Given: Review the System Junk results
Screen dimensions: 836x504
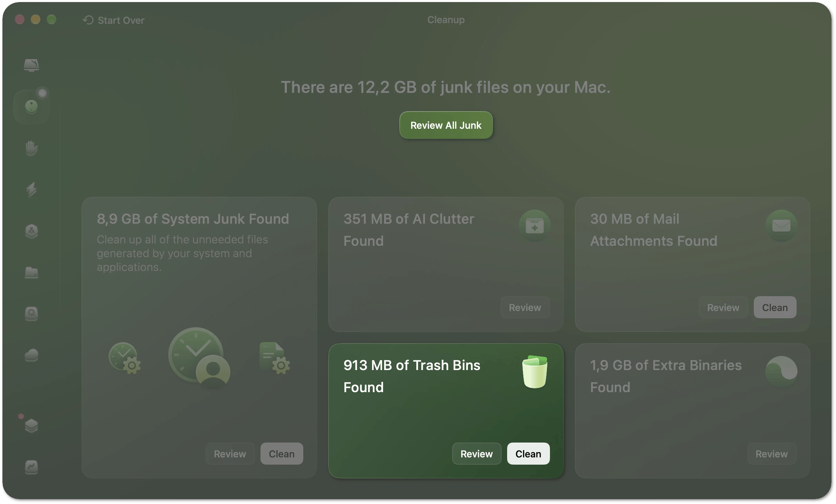Looking at the screenshot, I should (x=230, y=454).
